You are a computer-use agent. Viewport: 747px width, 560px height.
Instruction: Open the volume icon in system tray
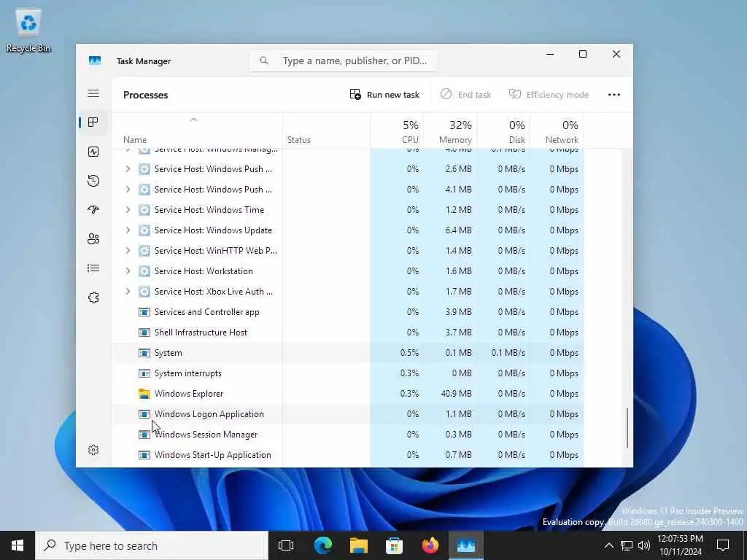[x=643, y=545]
